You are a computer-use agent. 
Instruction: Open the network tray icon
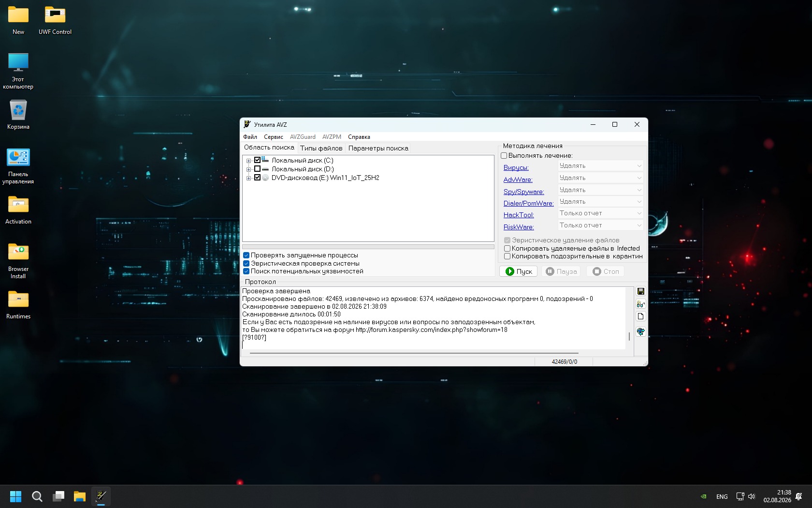click(x=740, y=496)
